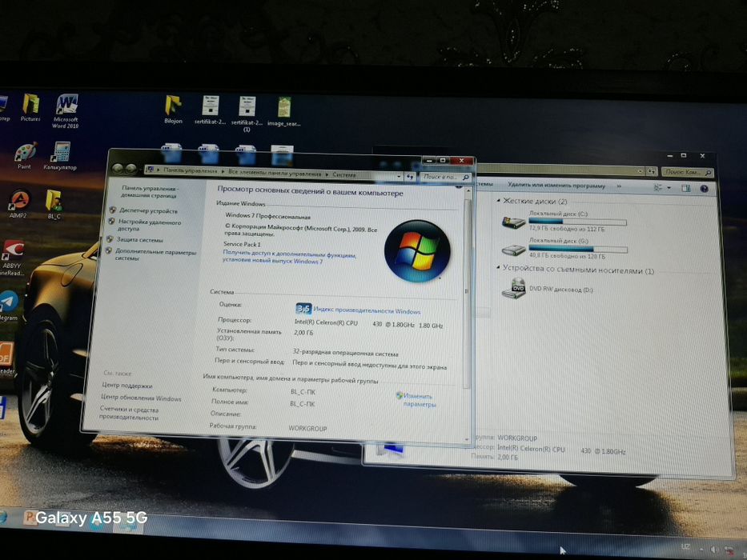Click the disk G: usage bar
This screenshot has height=560, width=747.
click(x=578, y=249)
